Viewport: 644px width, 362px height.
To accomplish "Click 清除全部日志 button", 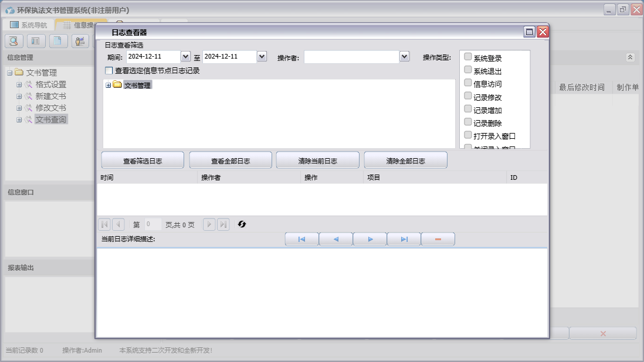I will pos(405,160).
